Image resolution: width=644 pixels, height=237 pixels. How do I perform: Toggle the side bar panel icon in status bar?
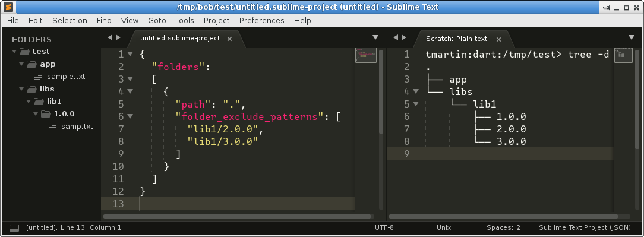[x=14, y=227]
